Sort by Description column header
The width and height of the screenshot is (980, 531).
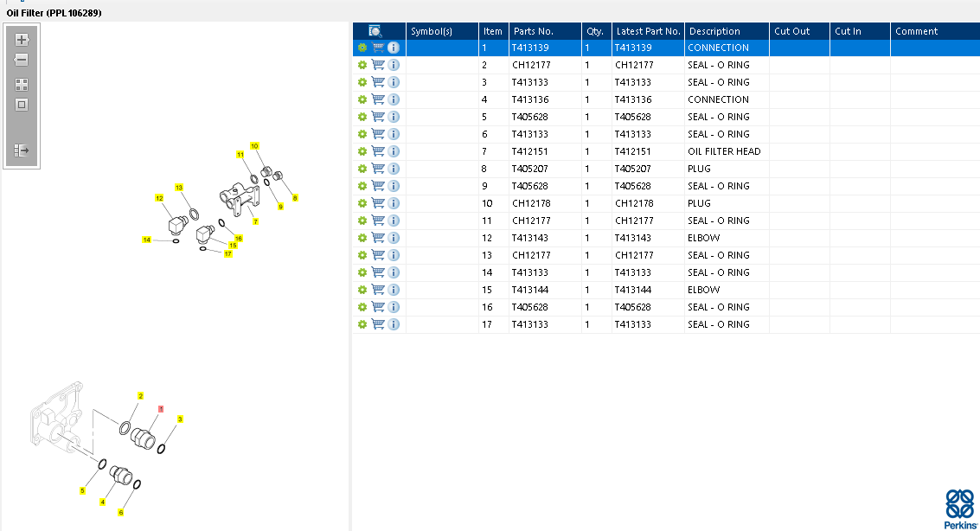(727, 31)
